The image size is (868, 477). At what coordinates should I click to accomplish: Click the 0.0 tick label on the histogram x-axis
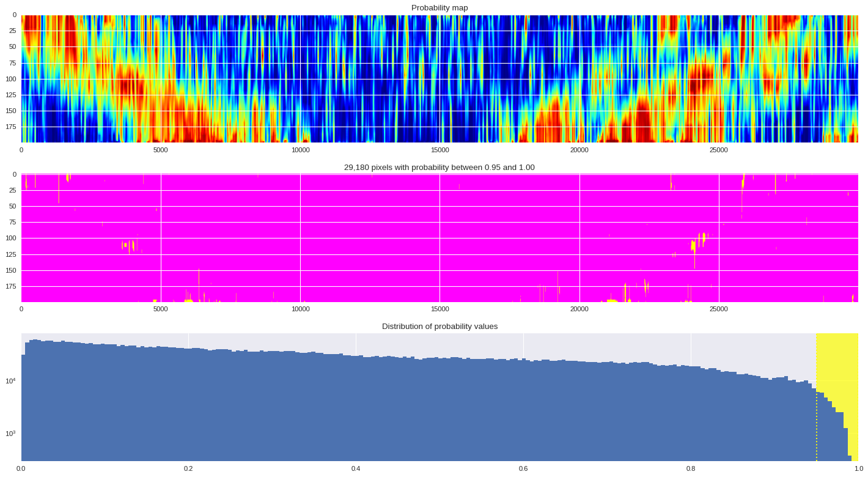(x=21, y=469)
